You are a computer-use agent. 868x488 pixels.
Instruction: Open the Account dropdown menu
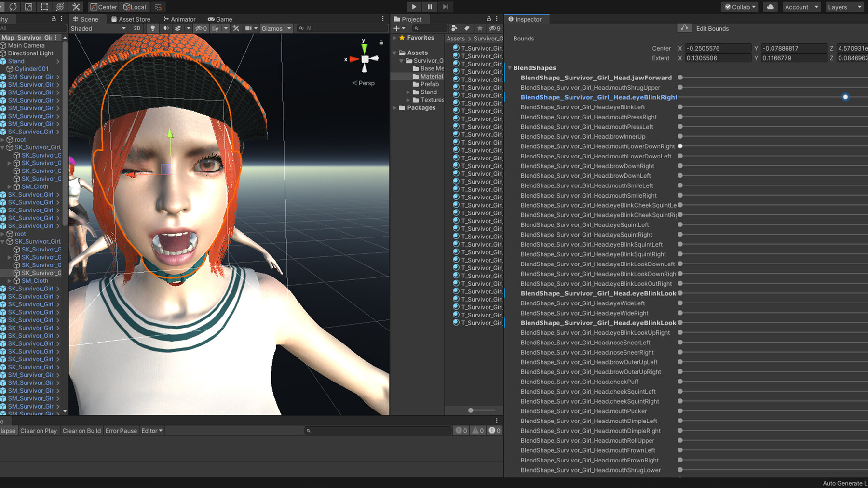pyautogui.click(x=800, y=7)
